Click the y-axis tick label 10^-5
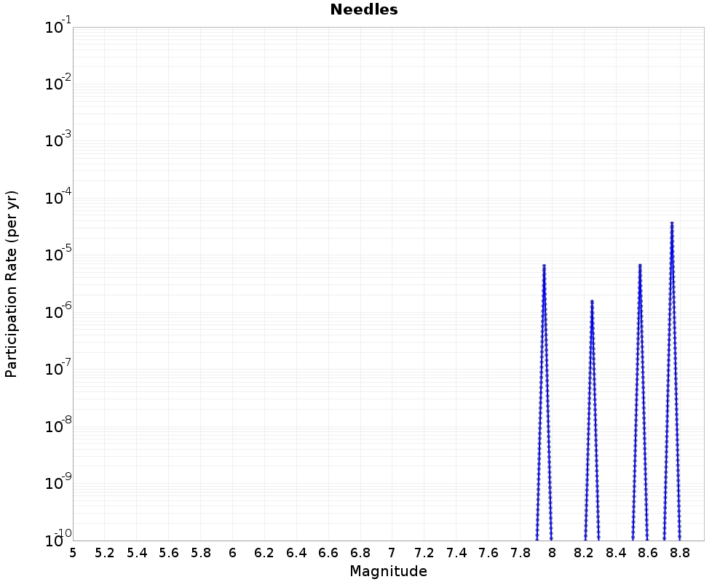The height and width of the screenshot is (582, 728). (x=58, y=253)
